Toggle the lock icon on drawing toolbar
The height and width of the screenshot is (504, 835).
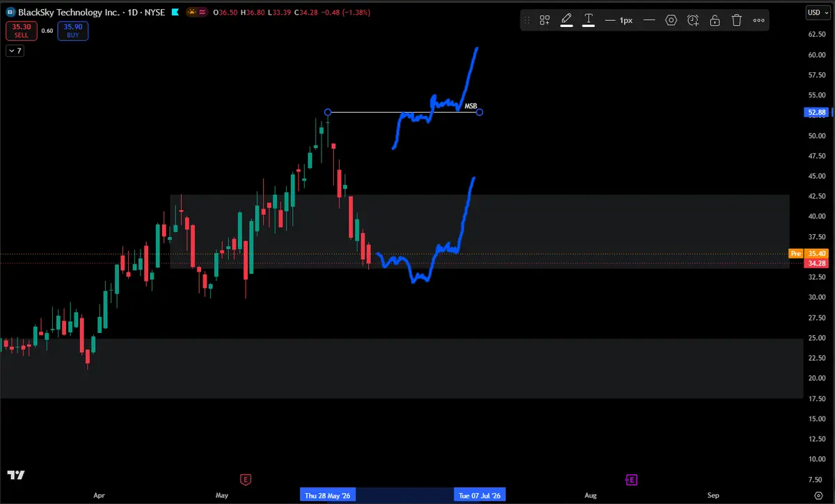click(715, 20)
